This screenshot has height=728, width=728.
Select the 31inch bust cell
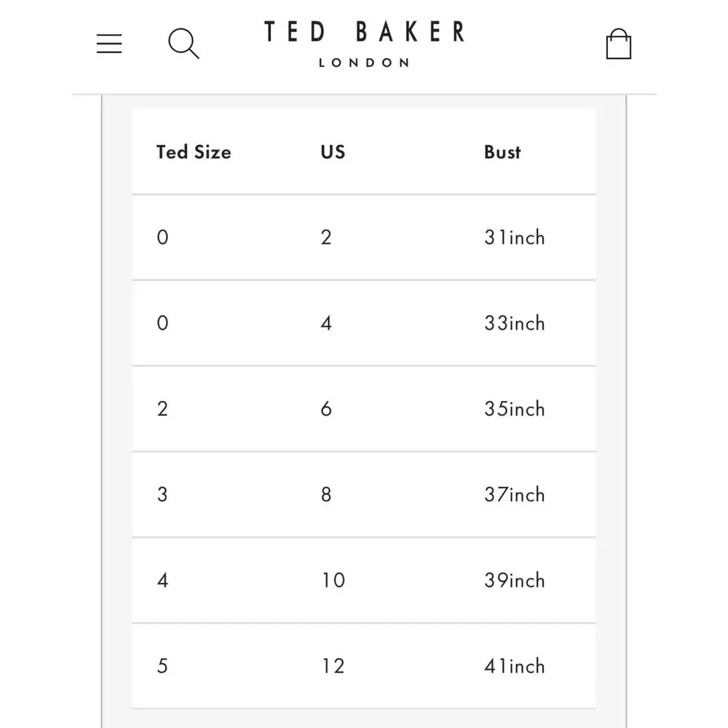515,237
